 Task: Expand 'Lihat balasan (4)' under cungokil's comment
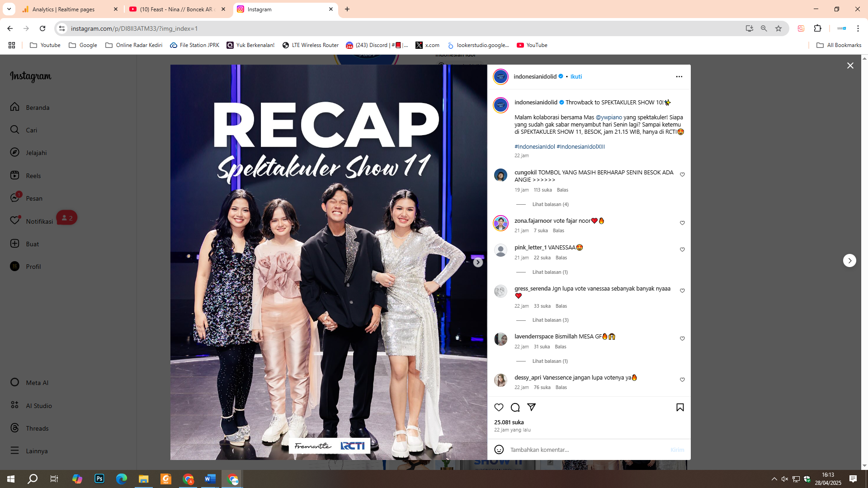point(550,204)
